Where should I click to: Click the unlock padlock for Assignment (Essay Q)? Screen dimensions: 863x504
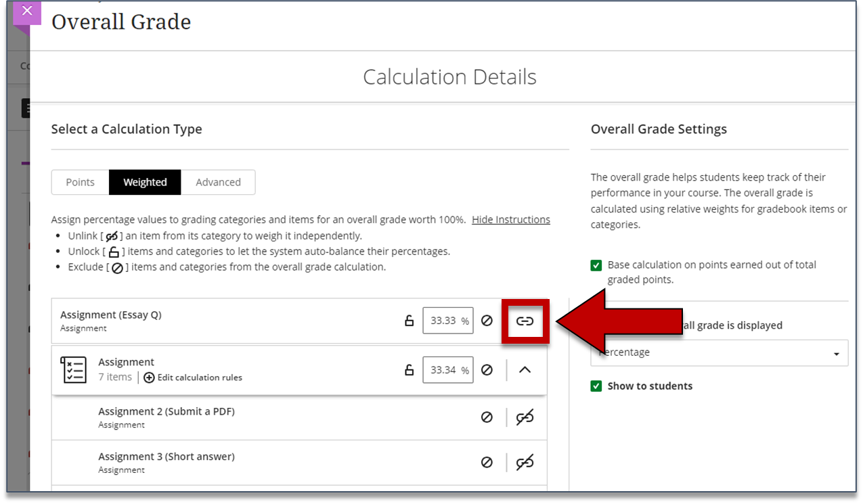tap(409, 321)
